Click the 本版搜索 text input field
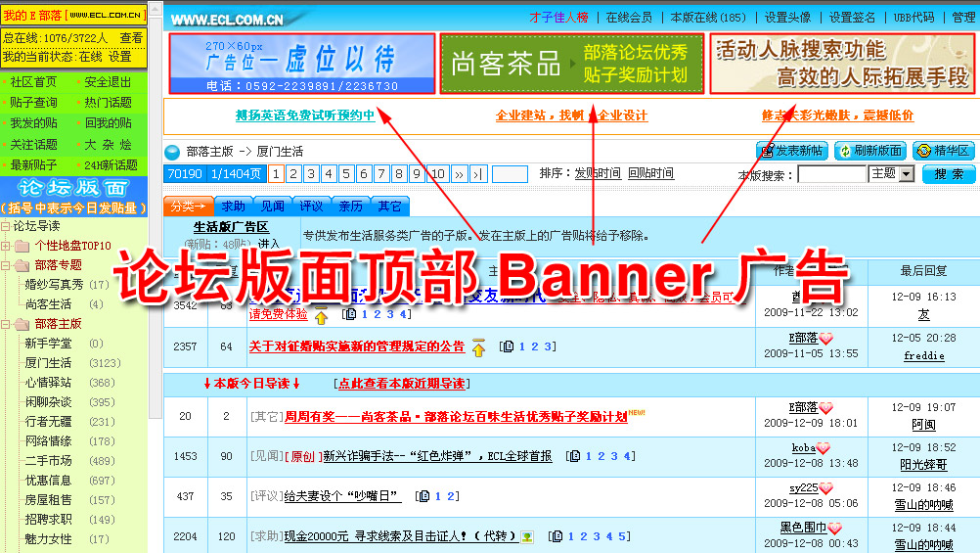Image resolution: width=980 pixels, height=553 pixels. click(x=831, y=174)
